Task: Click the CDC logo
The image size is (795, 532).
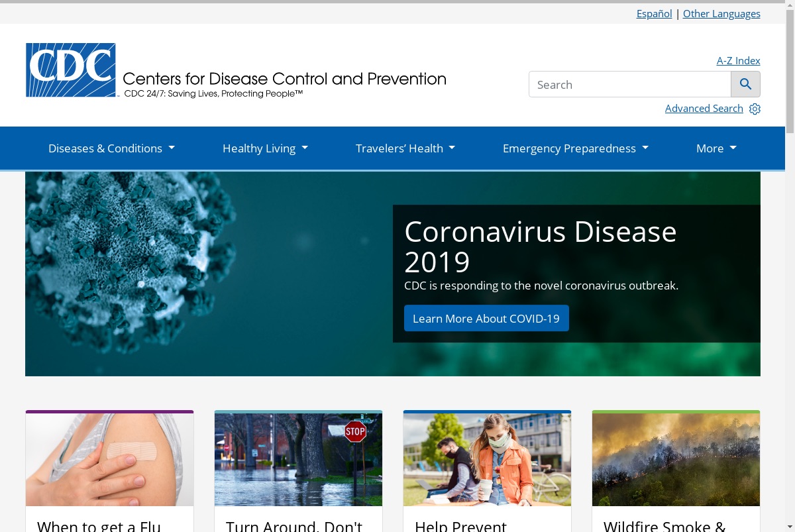Action: pos(71,70)
